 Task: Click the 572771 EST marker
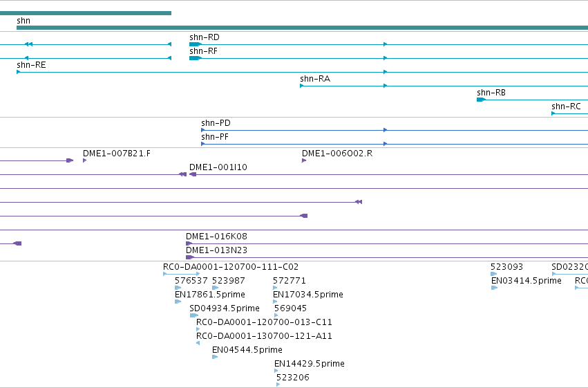coord(275,288)
